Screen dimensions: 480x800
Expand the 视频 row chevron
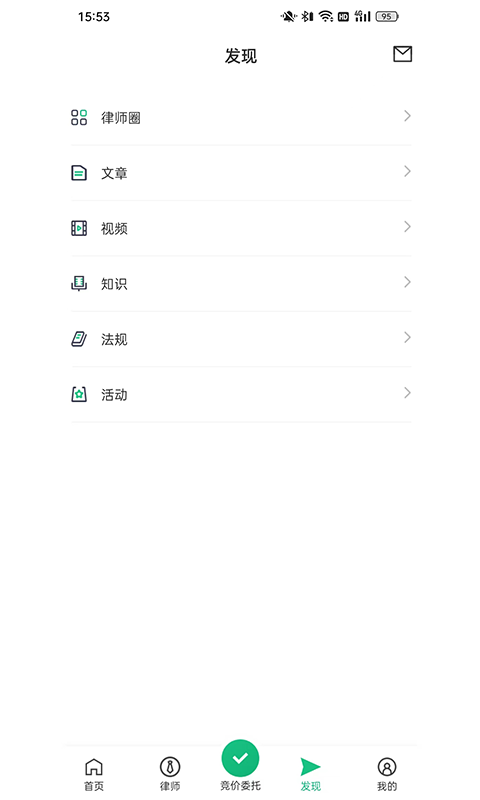(407, 227)
